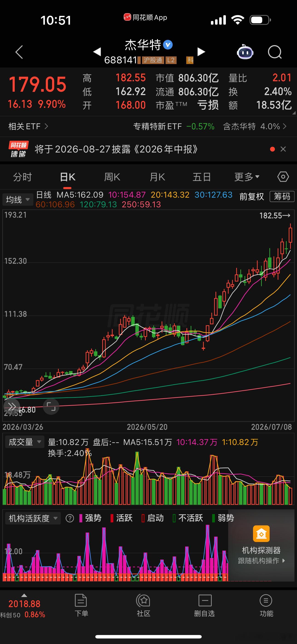The height and width of the screenshot is (644, 297).
Task: Open the 机构活跃度 help question mark
Action: [x=70, y=518]
